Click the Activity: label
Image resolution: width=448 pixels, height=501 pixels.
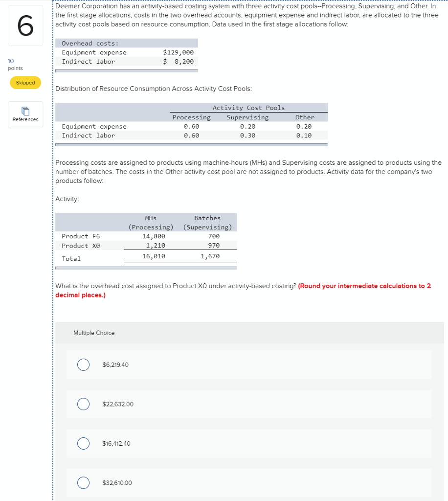click(67, 199)
